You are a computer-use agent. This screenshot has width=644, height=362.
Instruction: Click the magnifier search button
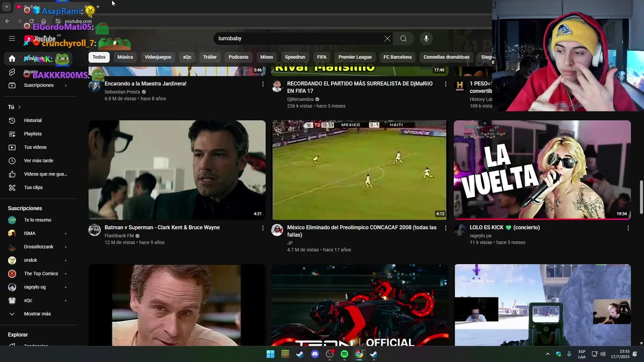point(404,39)
